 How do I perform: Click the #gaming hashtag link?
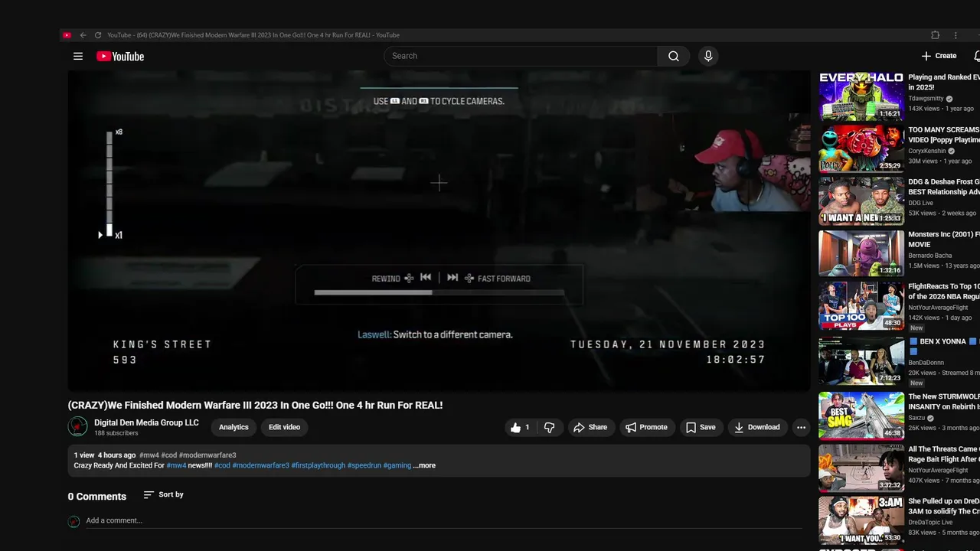point(397,465)
